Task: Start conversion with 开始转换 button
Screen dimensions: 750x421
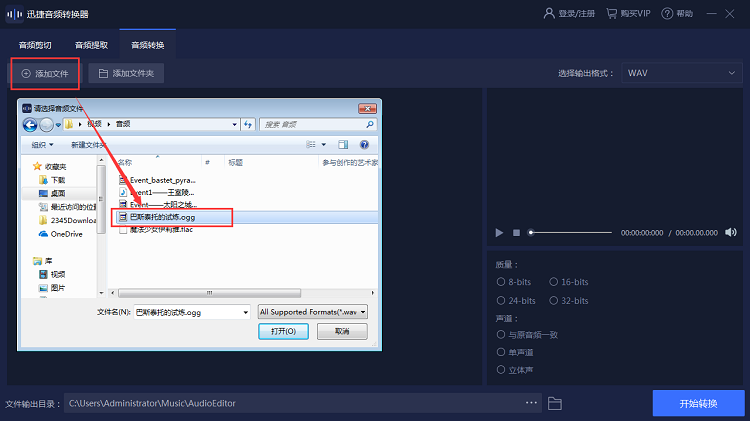Action: [x=698, y=403]
